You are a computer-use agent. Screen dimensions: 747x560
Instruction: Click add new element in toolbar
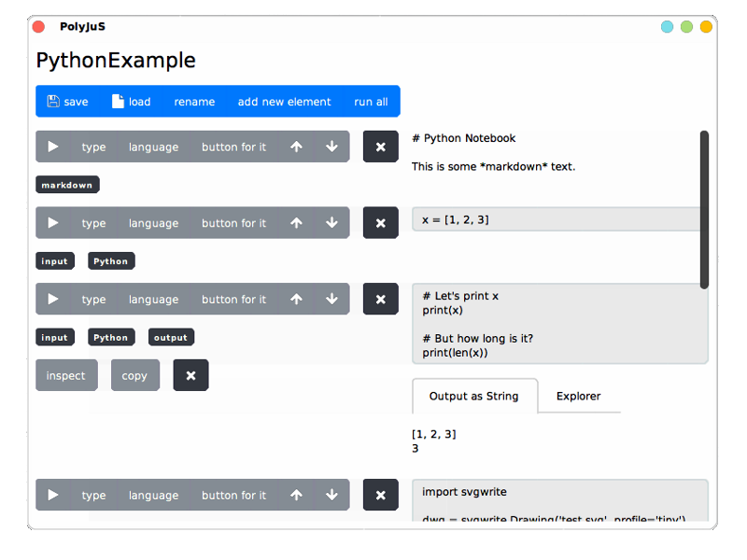(284, 102)
